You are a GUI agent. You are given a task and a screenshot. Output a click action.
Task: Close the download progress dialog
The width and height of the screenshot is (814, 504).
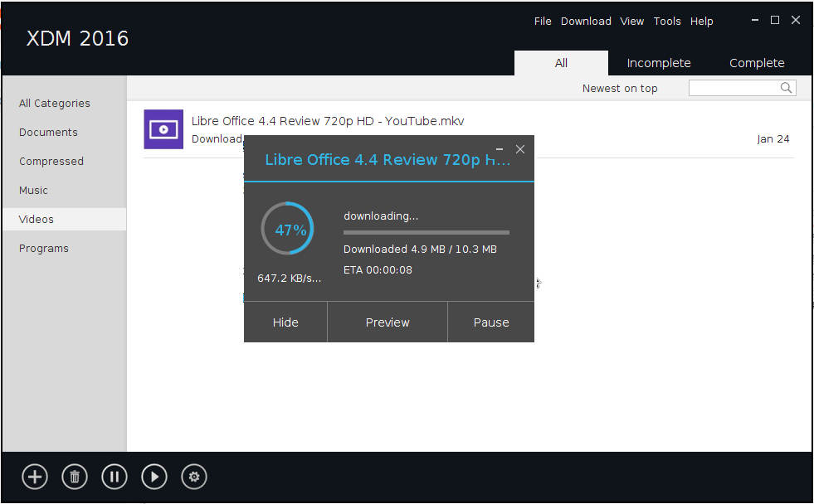tap(520, 149)
